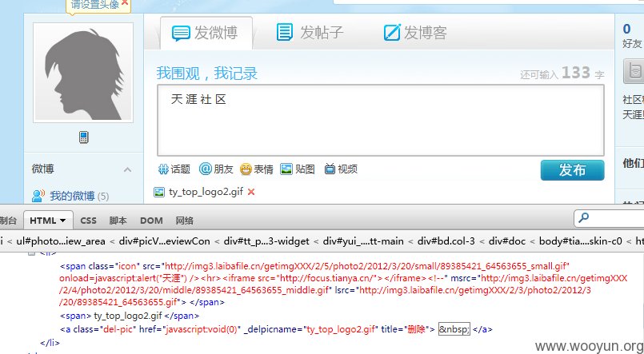Focus the microblog text box containing 天涯社区
Viewport: 644px width, 354px height.
381,120
